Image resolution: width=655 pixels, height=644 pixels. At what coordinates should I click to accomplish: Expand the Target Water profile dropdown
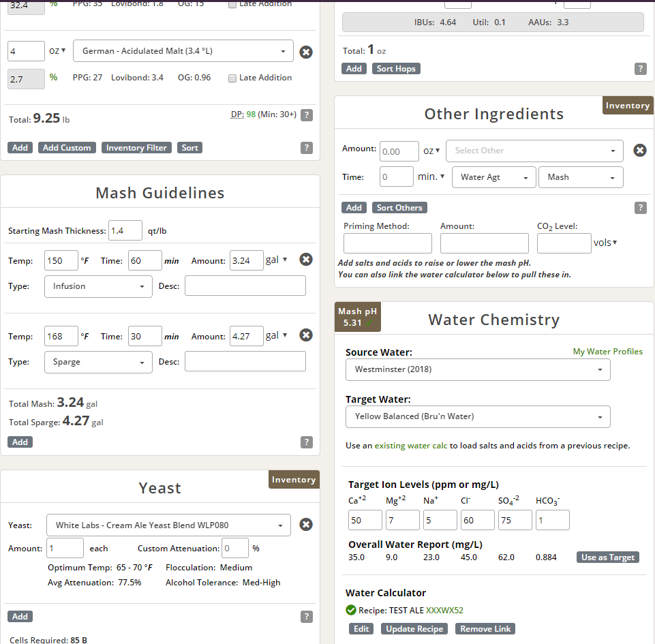click(x=478, y=416)
